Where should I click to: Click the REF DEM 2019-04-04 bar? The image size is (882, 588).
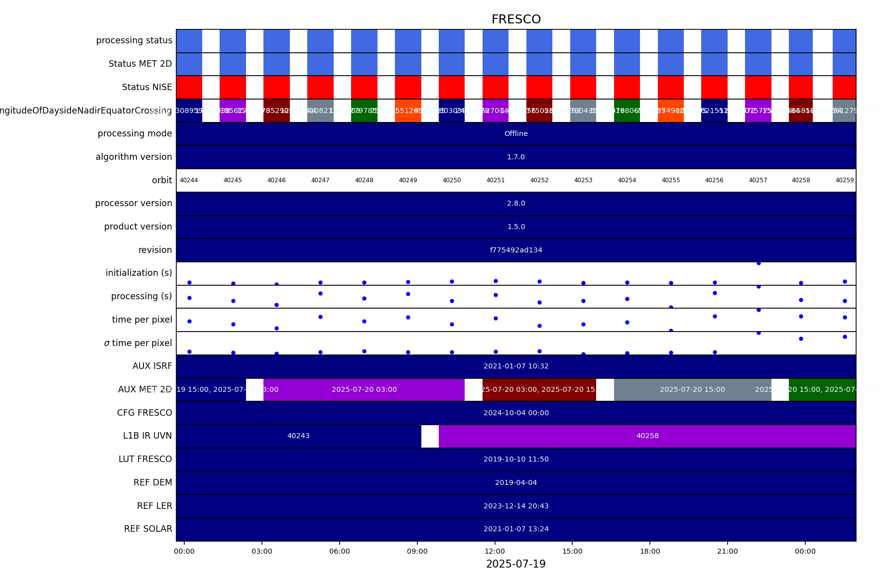(x=516, y=483)
